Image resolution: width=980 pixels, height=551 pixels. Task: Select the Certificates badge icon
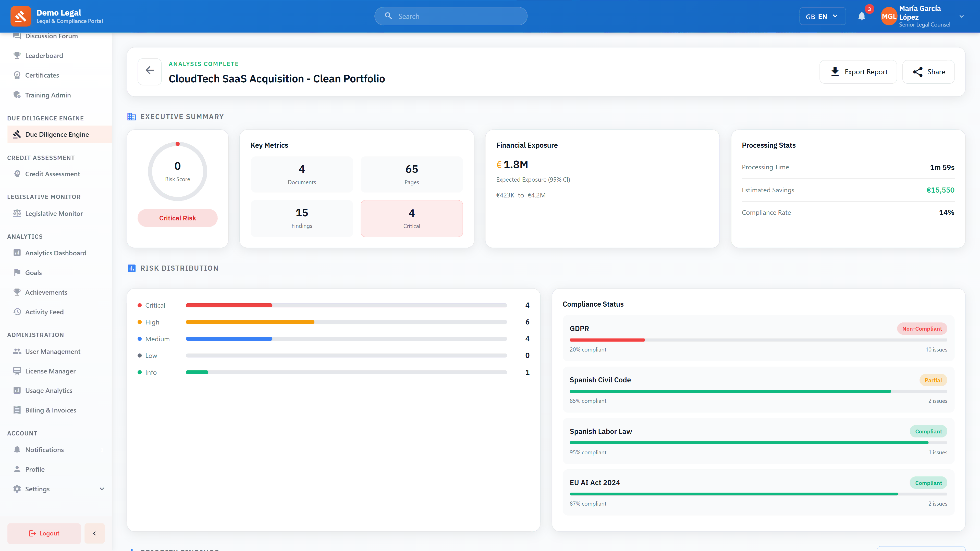pyautogui.click(x=17, y=75)
